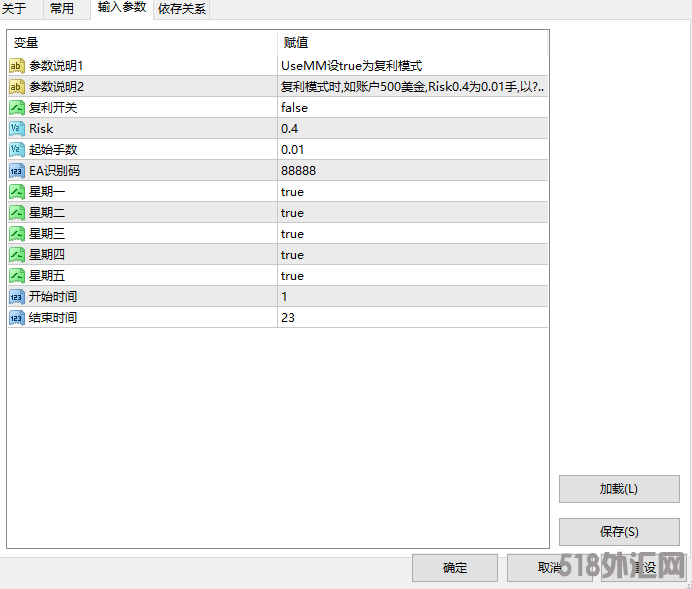Select the 结束时间 variable name
Image resolution: width=692 pixels, height=589 pixels.
[53, 318]
